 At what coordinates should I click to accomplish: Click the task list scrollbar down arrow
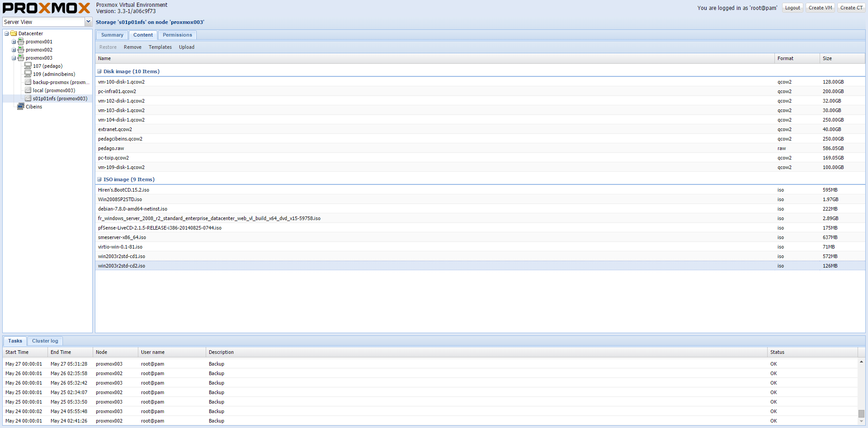click(861, 421)
